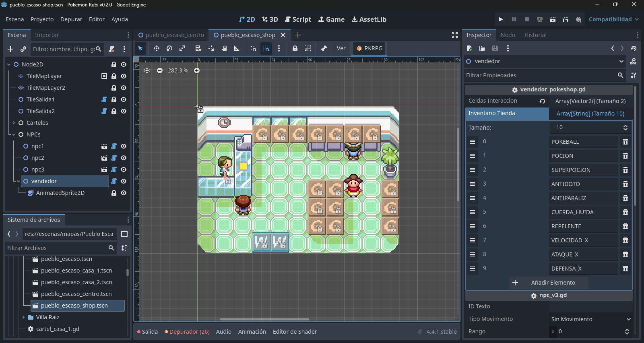The image size is (644, 343).
Task: Toggle grid snapping icon in toolbar
Action: coord(266,48)
